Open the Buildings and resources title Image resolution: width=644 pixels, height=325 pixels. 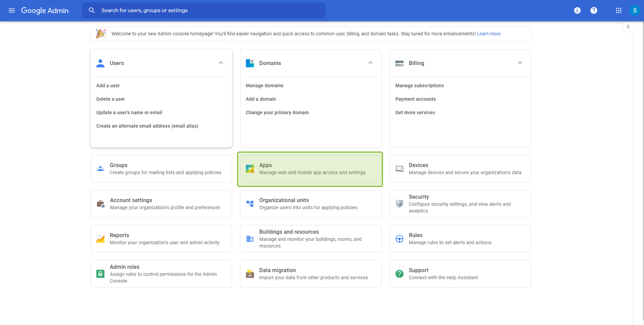(x=289, y=232)
